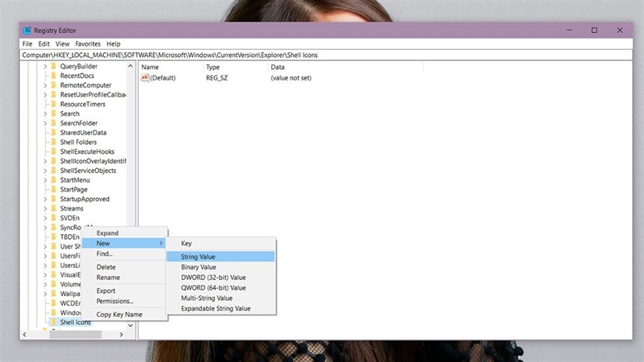Screen dimensions: 644x362
Task: Choose Find... in the context menu
Action: click(124, 253)
